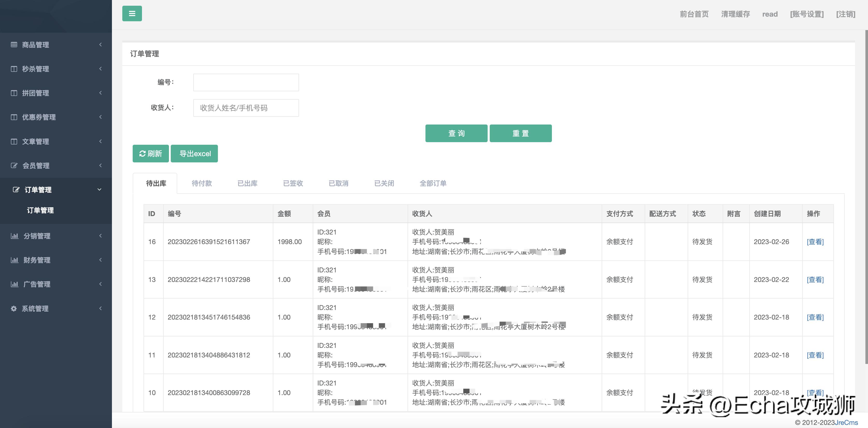Open the 全部订单 tab
This screenshot has height=428, width=868.
(x=433, y=183)
